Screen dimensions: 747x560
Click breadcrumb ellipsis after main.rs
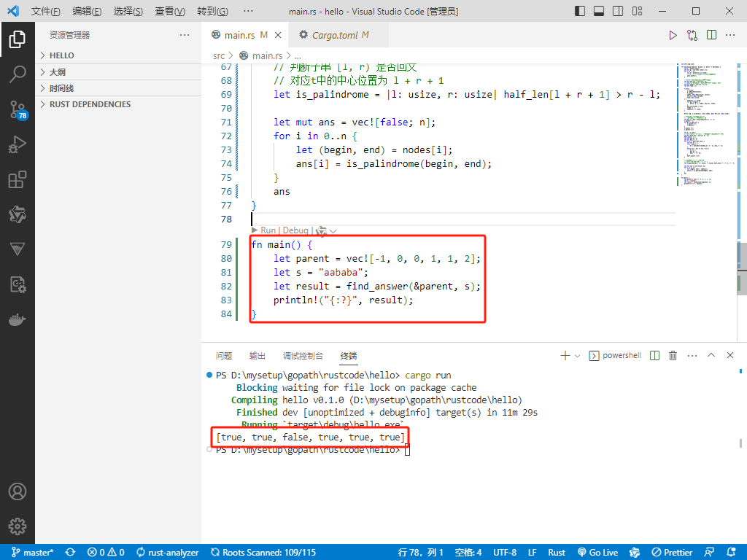(298, 55)
